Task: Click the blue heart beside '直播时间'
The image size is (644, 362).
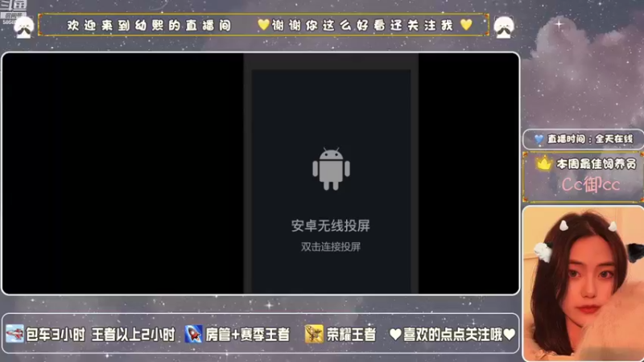Action: pos(539,139)
